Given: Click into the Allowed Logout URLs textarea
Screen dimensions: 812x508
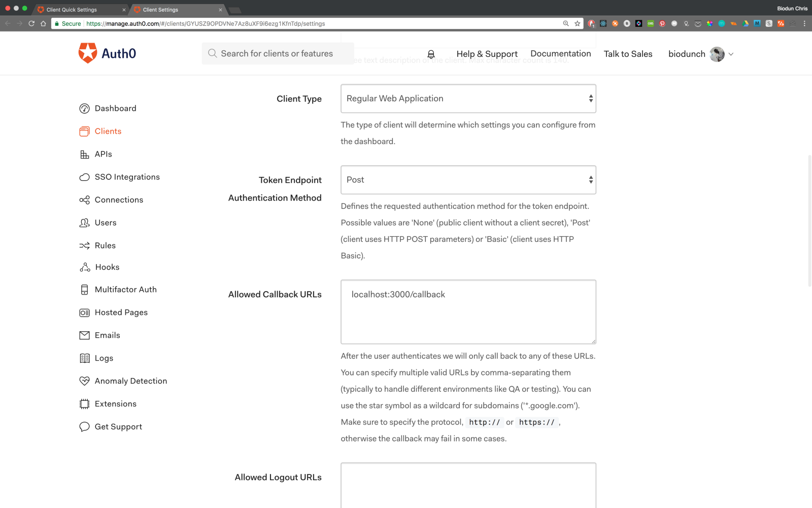Looking at the screenshot, I should [x=468, y=485].
